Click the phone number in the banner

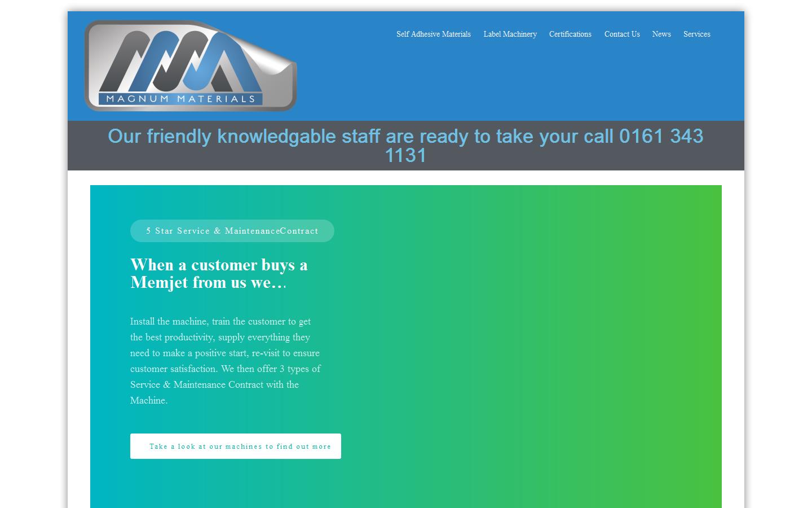pos(661,136)
